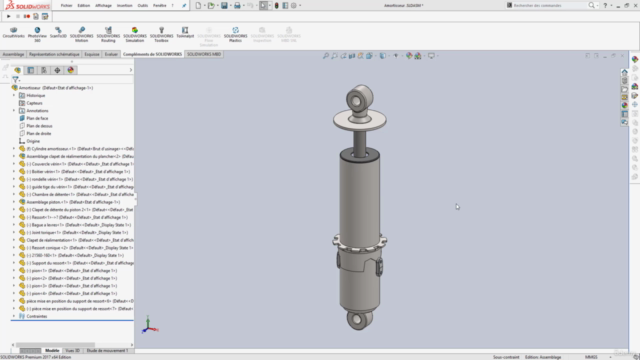Open the DimXpertManager crosshair tab

(57, 70)
